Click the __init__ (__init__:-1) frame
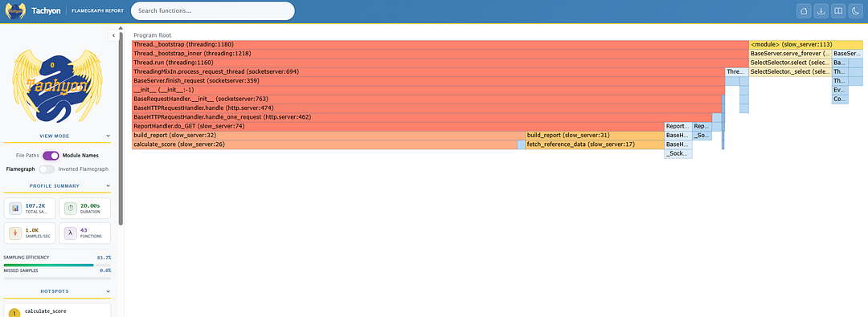Viewport: 868px width, 317px height. [428, 90]
